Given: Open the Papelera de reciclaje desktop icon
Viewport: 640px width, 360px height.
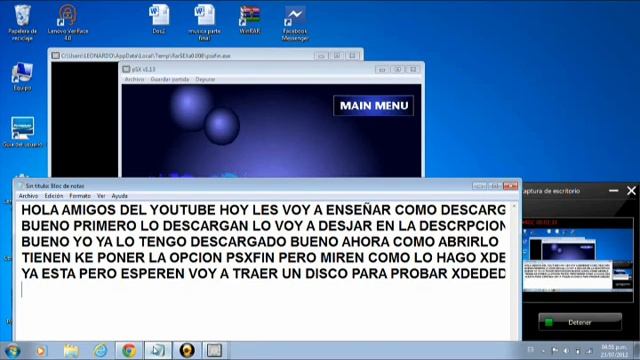Looking at the screenshot, I should point(22,22).
